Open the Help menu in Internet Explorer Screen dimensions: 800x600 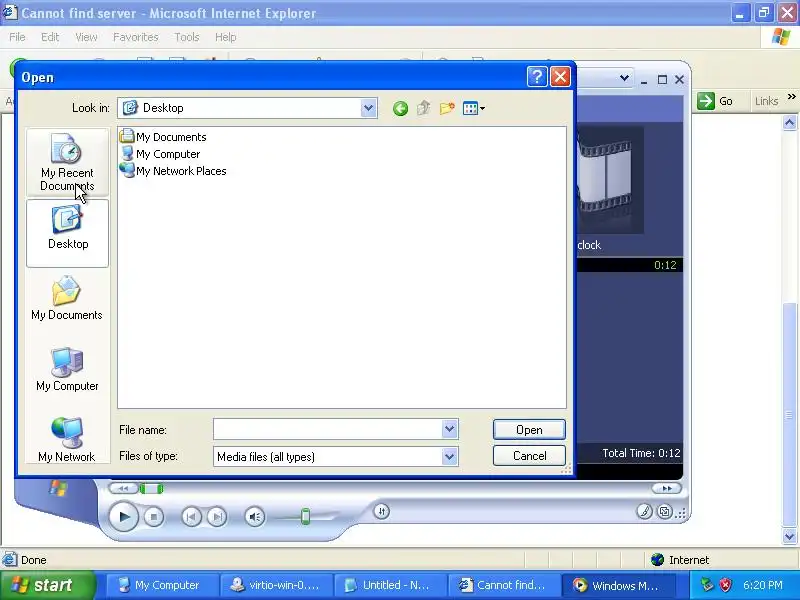coord(226,37)
